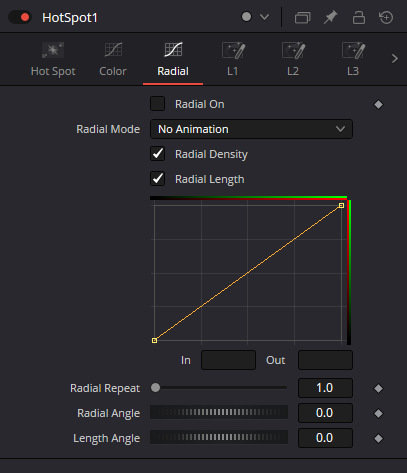This screenshot has height=473, width=407.
Task: Open the L2 tab
Action: (x=293, y=60)
